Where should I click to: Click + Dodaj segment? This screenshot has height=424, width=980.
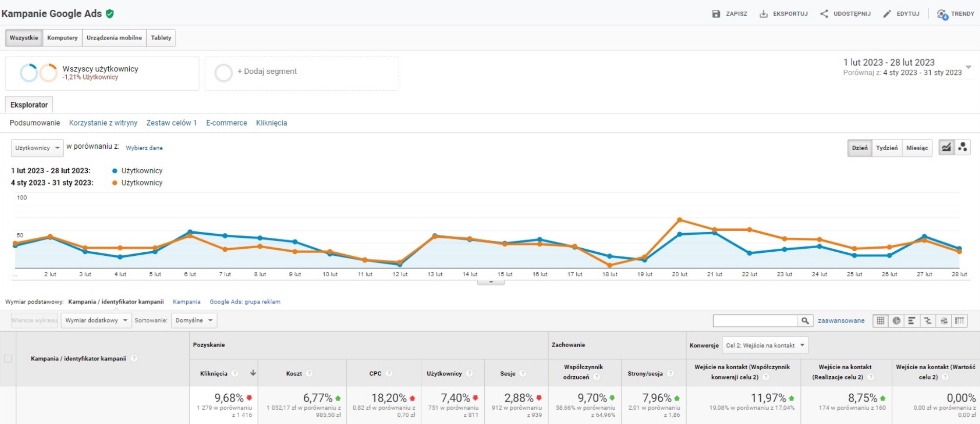click(x=302, y=73)
